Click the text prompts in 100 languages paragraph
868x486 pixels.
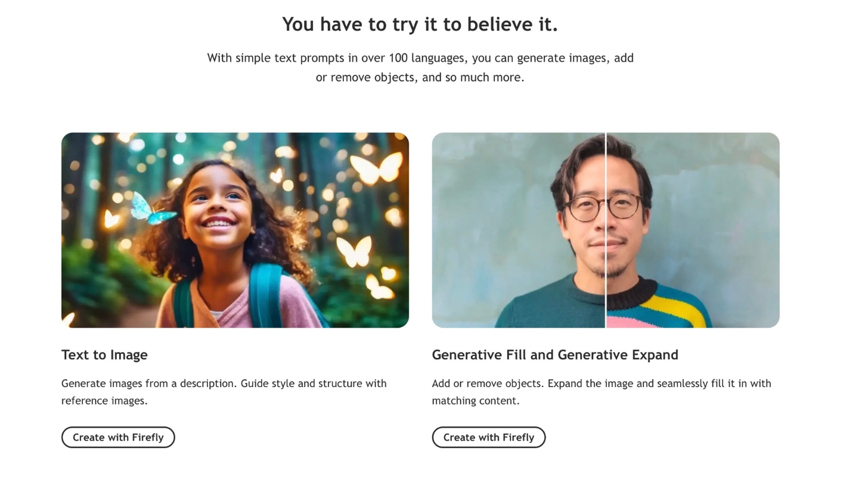(x=420, y=67)
